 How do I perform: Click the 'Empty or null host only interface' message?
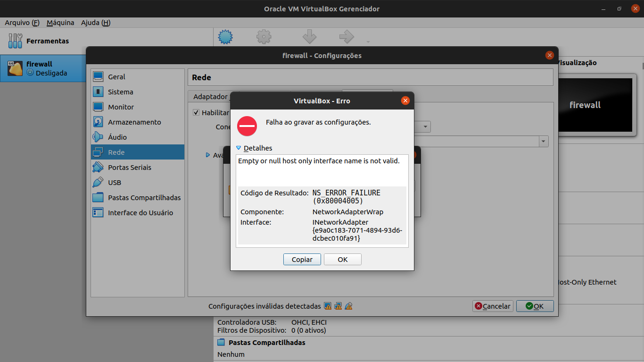[319, 161]
